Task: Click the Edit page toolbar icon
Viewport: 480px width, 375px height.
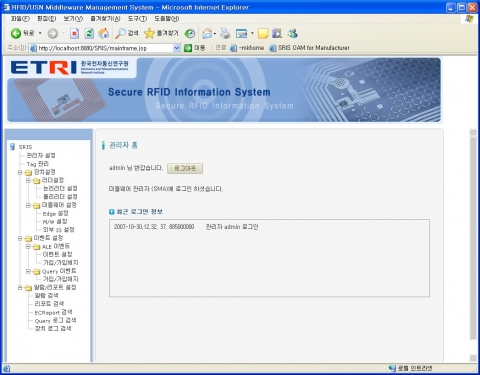Action: (241, 33)
